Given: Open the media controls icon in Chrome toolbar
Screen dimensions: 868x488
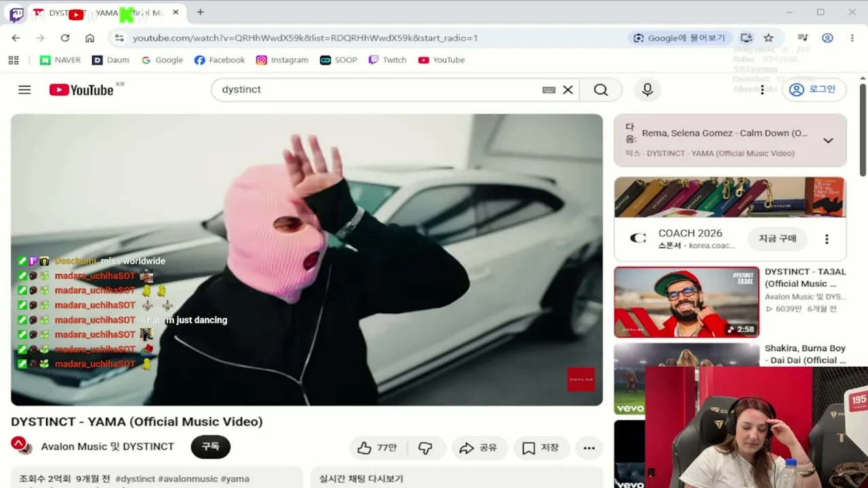Looking at the screenshot, I should [803, 38].
